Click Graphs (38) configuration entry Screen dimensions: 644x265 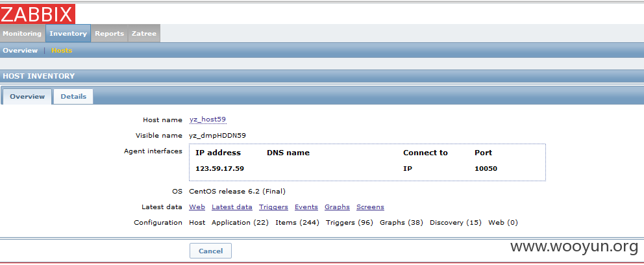(x=402, y=223)
